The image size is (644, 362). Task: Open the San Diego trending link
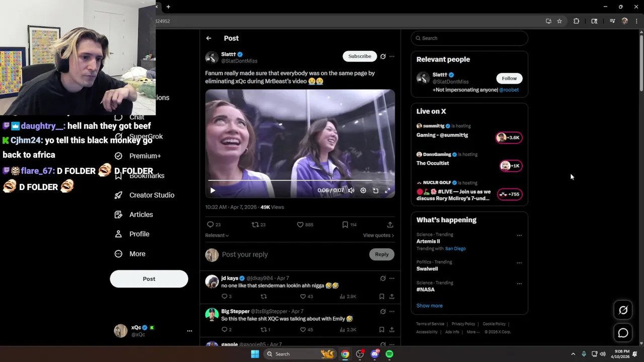pyautogui.click(x=455, y=248)
